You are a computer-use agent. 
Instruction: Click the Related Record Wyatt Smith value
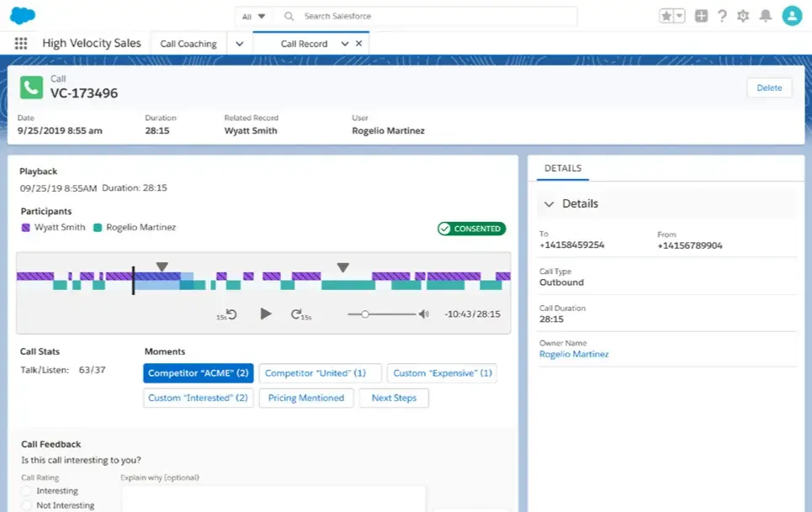(251, 131)
